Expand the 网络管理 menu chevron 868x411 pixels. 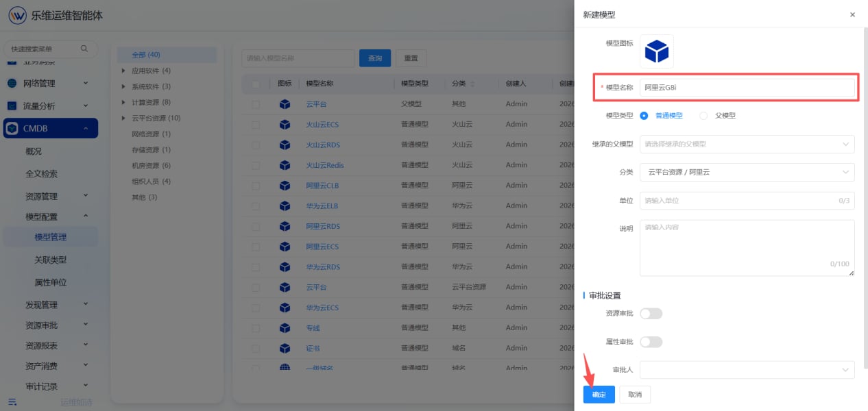click(x=86, y=84)
